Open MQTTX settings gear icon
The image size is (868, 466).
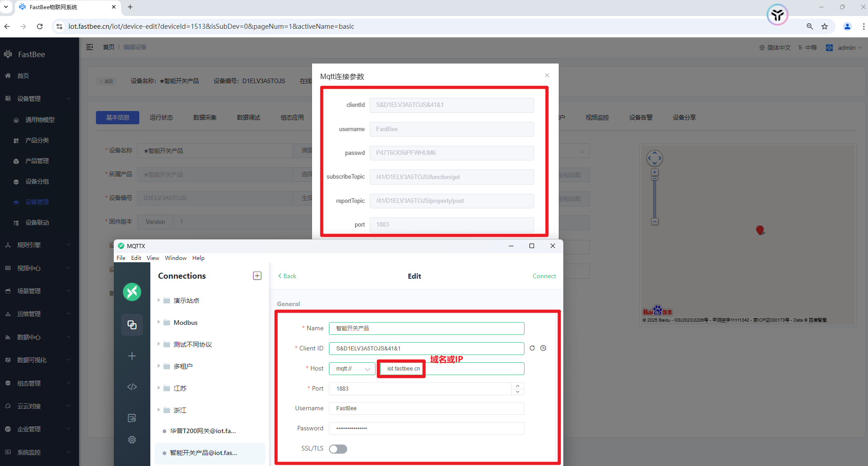coord(132,440)
